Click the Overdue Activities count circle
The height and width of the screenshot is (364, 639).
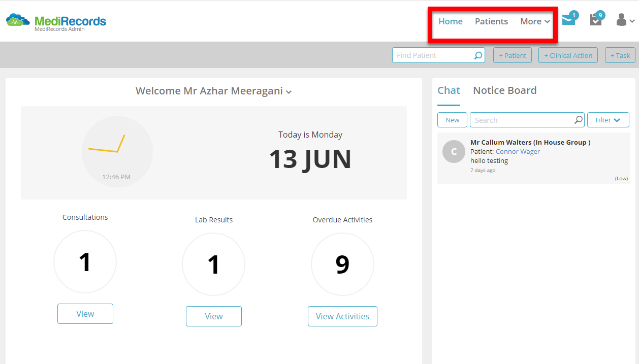[342, 264]
